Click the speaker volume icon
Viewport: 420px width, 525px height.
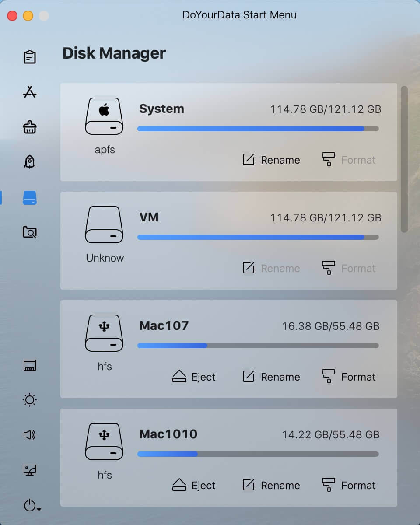pos(30,435)
